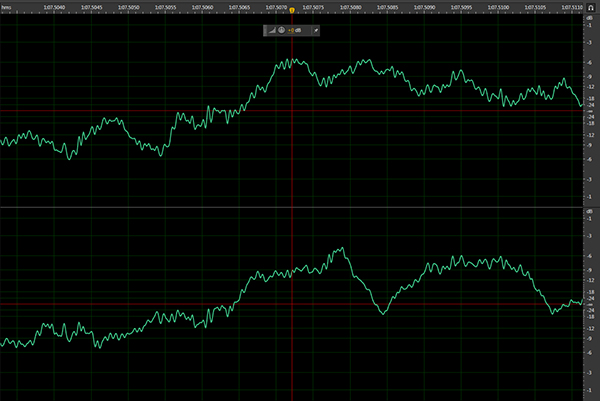Click the -1 label at top of upper channel scale

591,24
